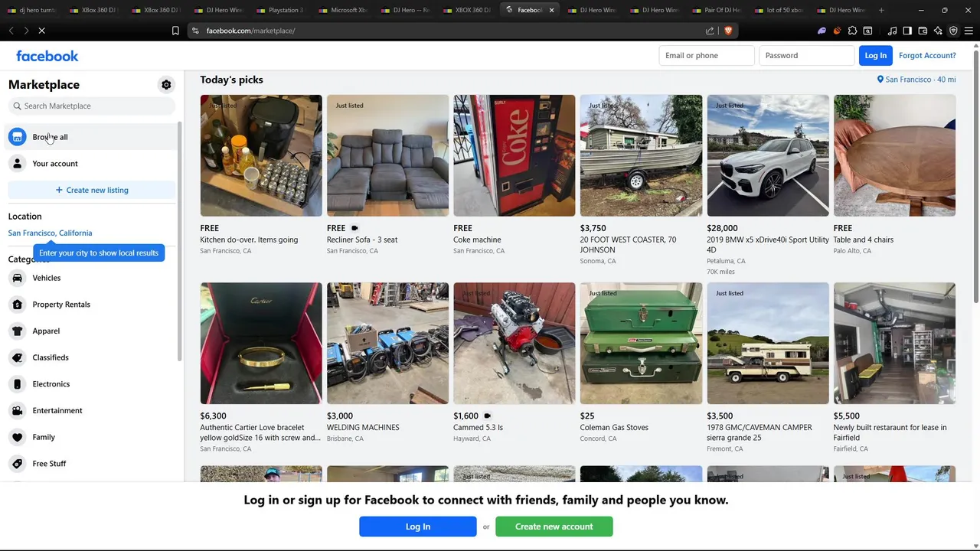
Task: Open the Apparel category
Action: 90,331
